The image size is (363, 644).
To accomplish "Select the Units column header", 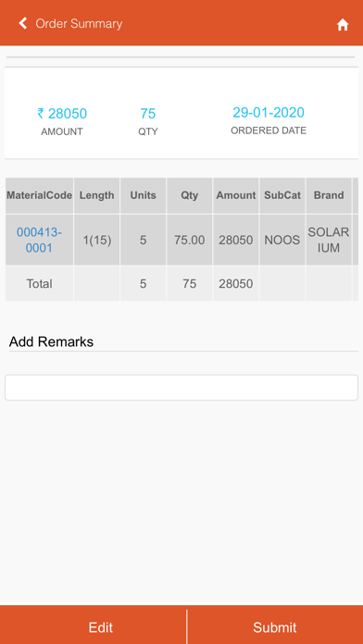I will 143,195.
